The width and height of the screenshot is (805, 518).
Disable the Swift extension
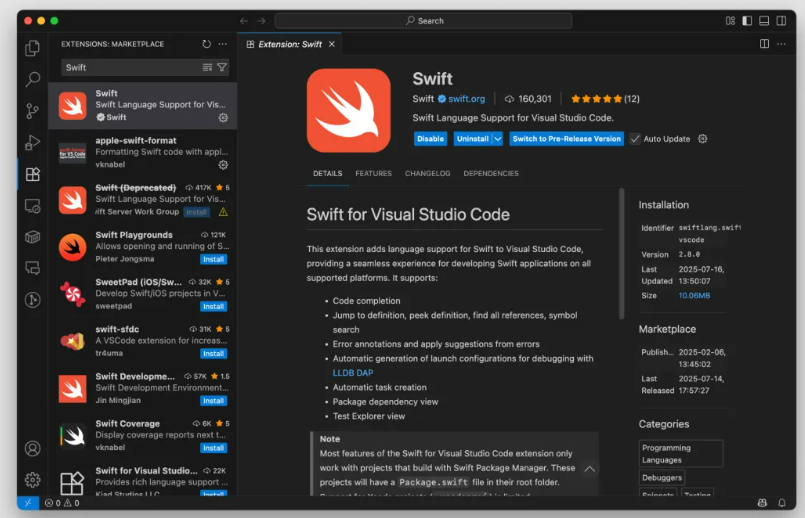430,139
